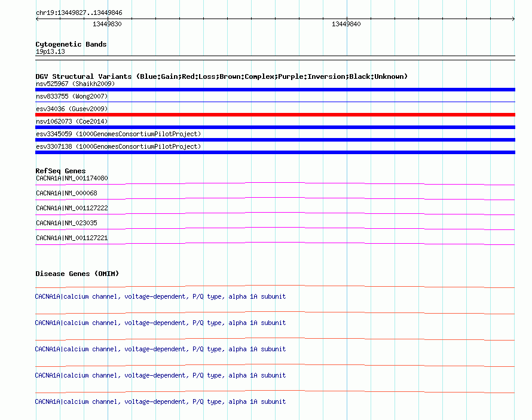Open the esv3307138 variant label
The width and height of the screenshot is (532, 420).
pyautogui.click(x=118, y=146)
